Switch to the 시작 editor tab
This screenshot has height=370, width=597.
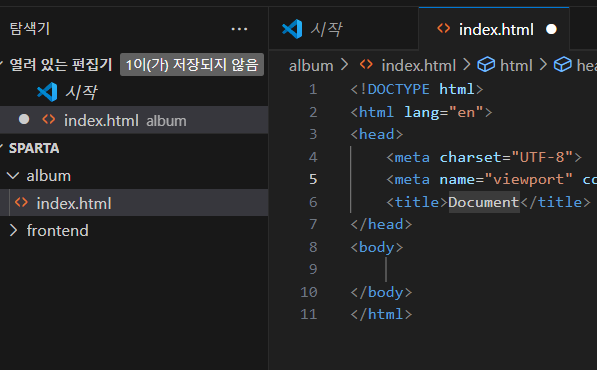coord(343,29)
